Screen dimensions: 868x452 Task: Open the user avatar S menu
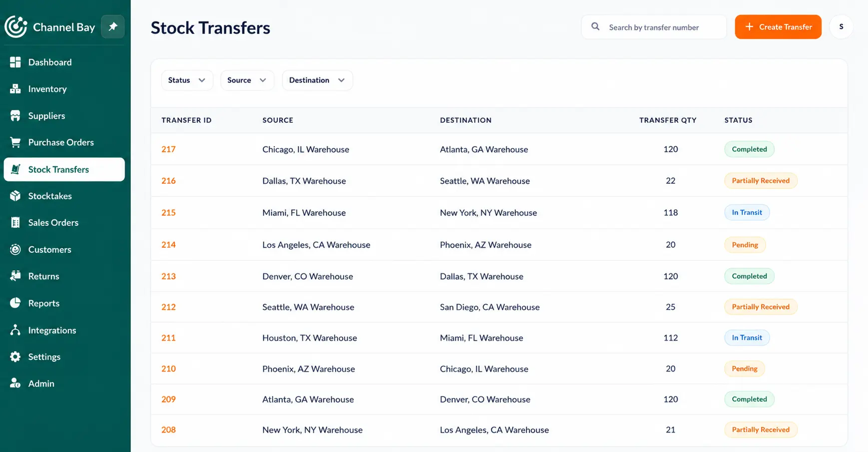(841, 27)
